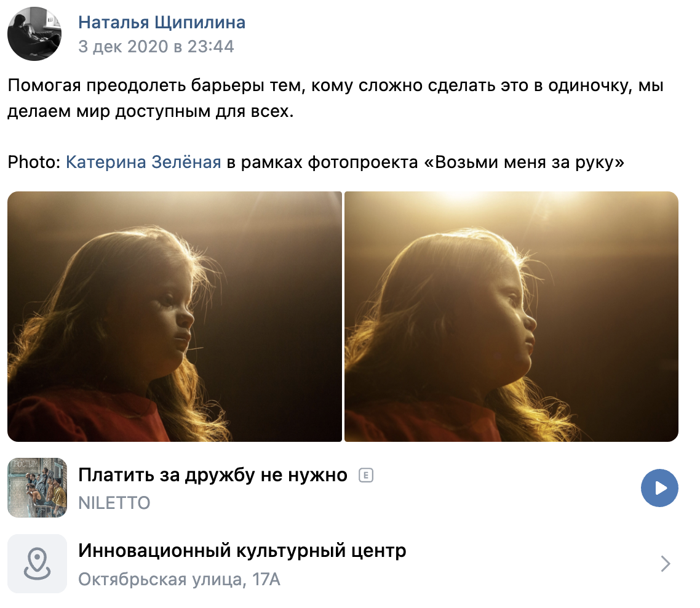Screen dimensions: 700x608
Task: Open Инновационный культурный центр location
Action: pos(242,551)
